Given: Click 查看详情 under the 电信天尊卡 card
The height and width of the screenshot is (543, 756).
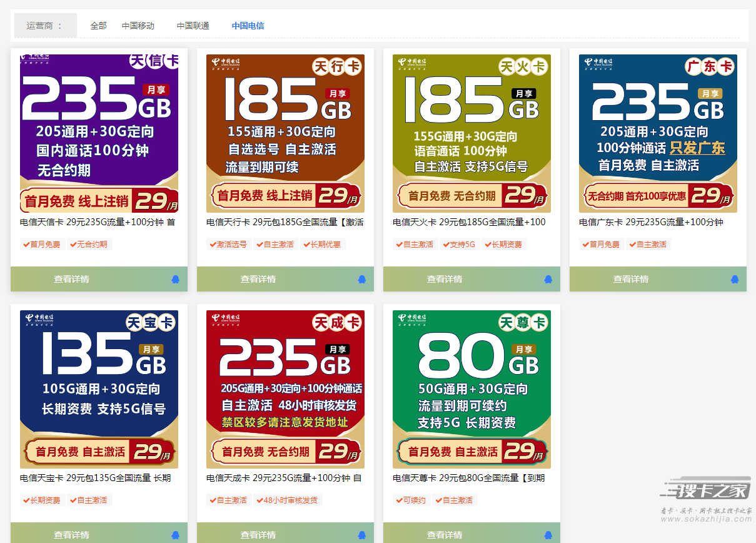Looking at the screenshot, I should tap(445, 535).
